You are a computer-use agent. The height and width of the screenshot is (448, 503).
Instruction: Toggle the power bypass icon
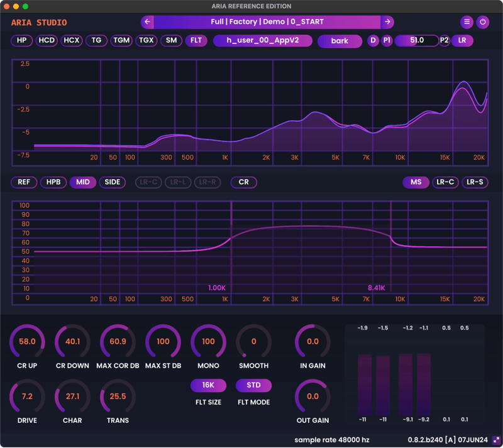[482, 22]
